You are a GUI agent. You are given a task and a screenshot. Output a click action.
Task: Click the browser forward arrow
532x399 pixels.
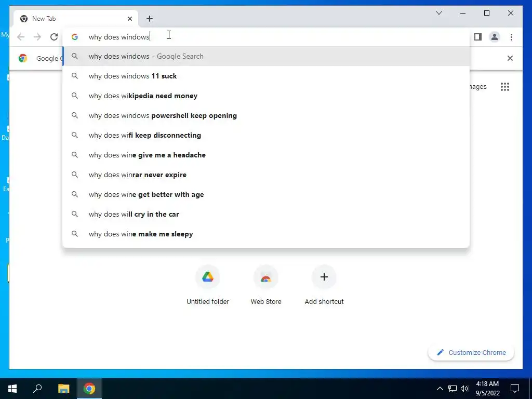click(37, 37)
